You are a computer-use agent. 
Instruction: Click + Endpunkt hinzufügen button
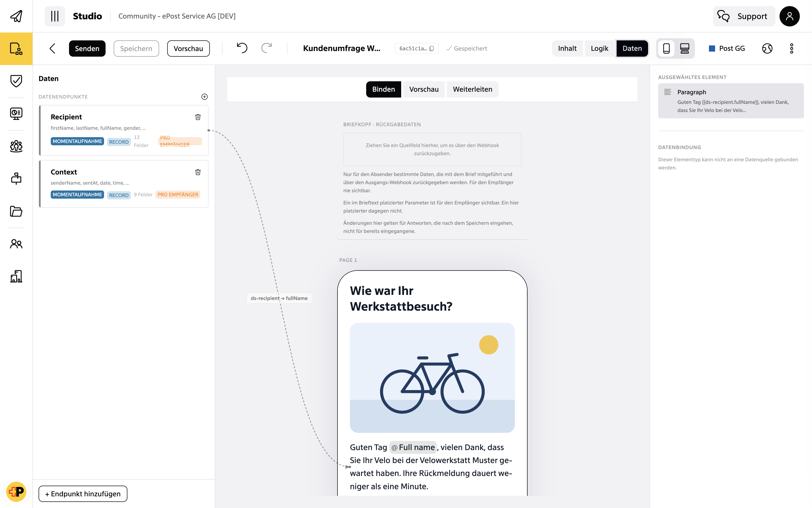point(83,494)
